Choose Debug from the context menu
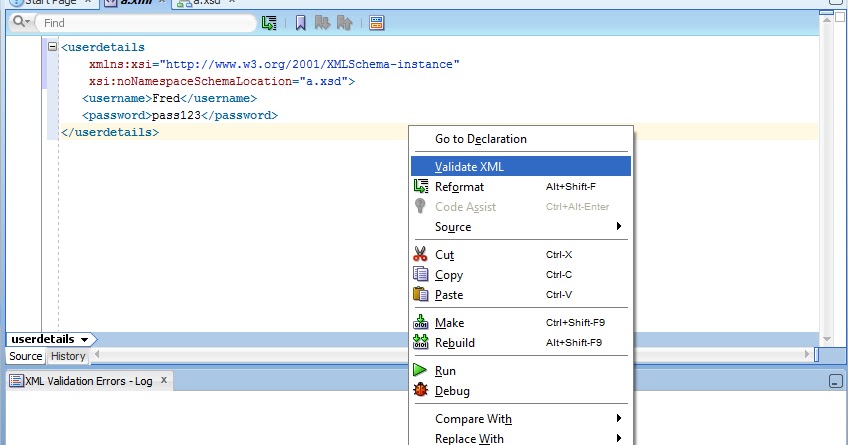The image size is (848, 445). (x=521, y=391)
